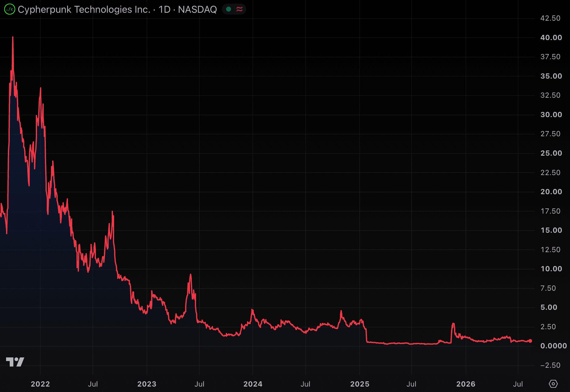Click the red last-price dot at chart end

[530, 341]
